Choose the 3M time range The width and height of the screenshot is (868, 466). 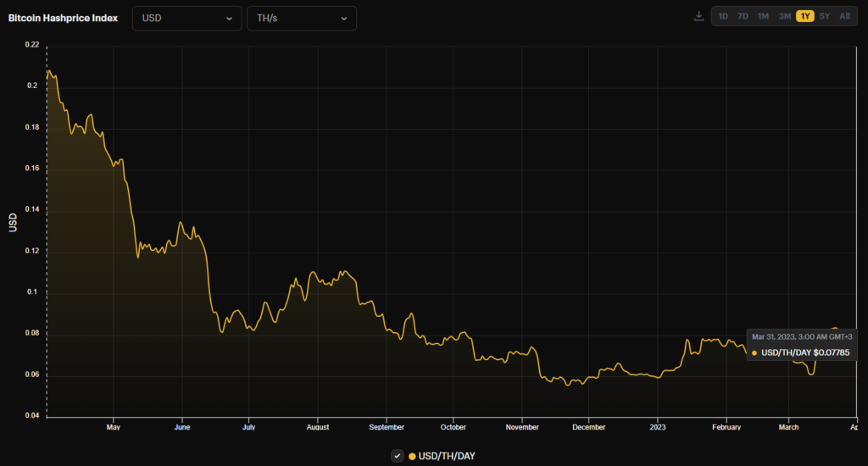click(x=784, y=16)
